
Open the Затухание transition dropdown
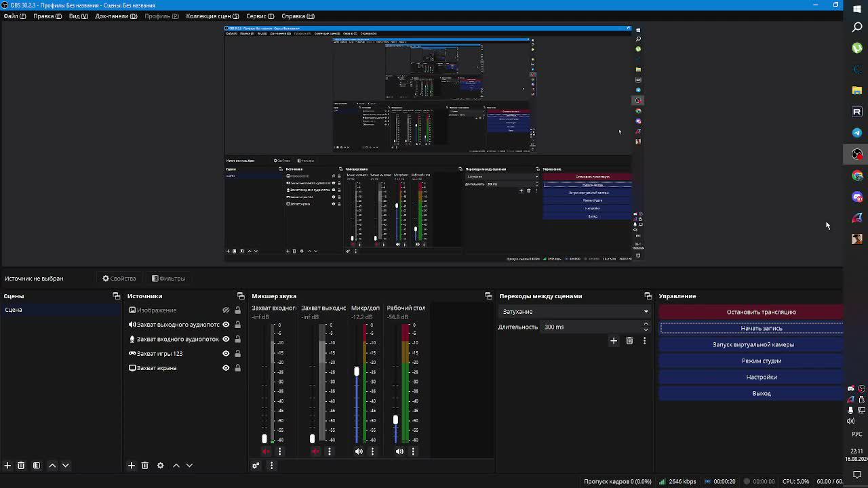(575, 312)
